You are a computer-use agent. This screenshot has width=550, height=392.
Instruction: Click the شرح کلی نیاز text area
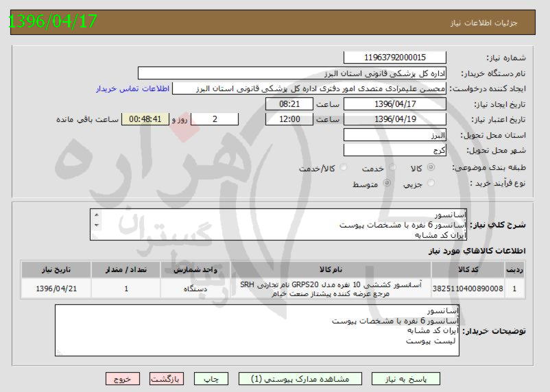(278, 225)
